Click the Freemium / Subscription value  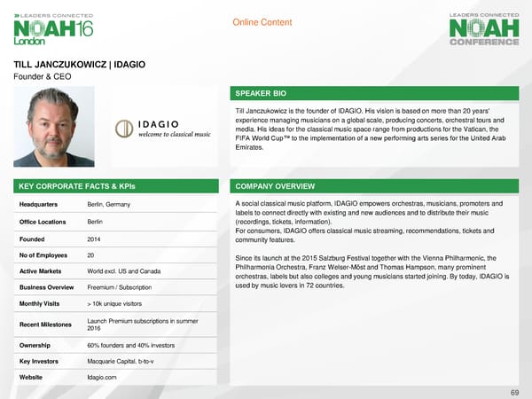[119, 287]
